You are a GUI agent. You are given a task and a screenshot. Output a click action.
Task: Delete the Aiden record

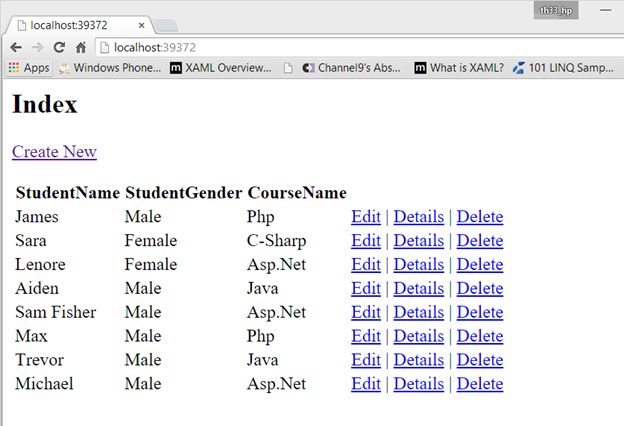pyautogui.click(x=480, y=289)
